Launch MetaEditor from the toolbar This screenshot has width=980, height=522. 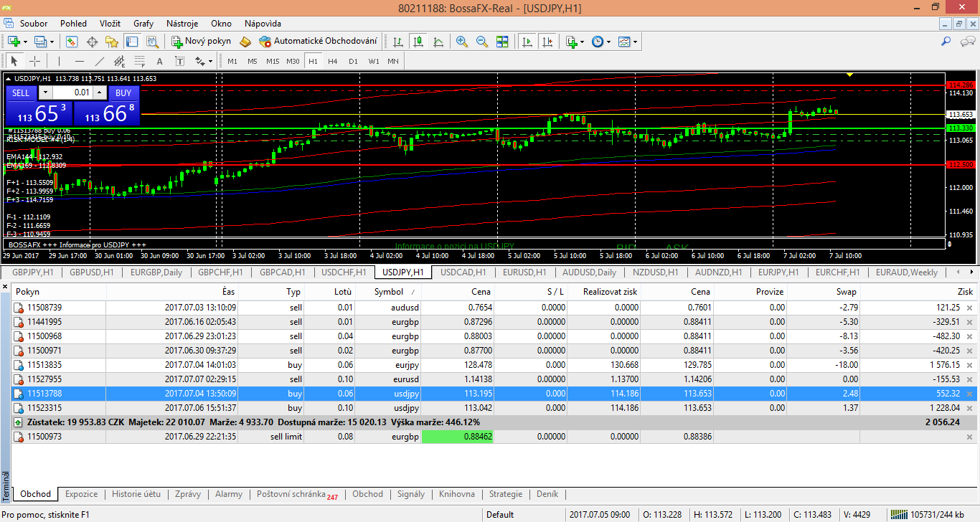pos(245,42)
